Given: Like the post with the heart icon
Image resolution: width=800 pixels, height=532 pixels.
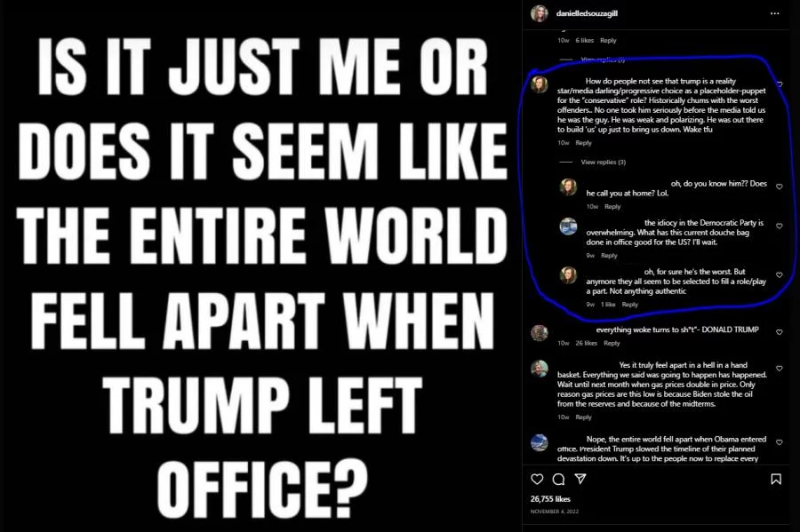Looking at the screenshot, I should (537, 479).
